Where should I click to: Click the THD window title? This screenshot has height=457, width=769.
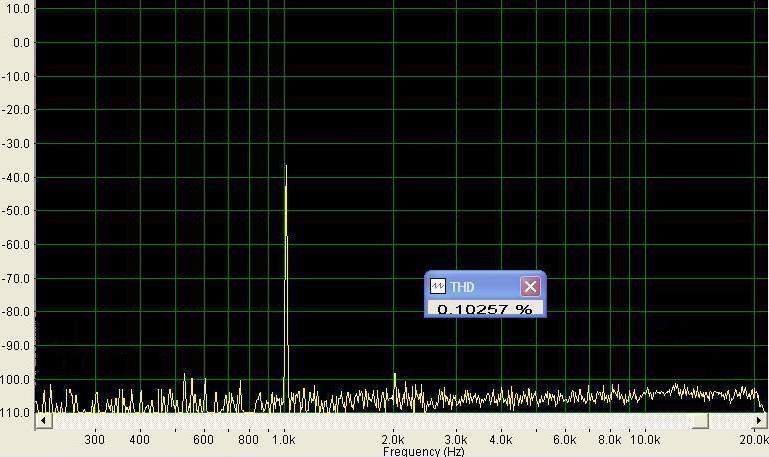point(462,287)
